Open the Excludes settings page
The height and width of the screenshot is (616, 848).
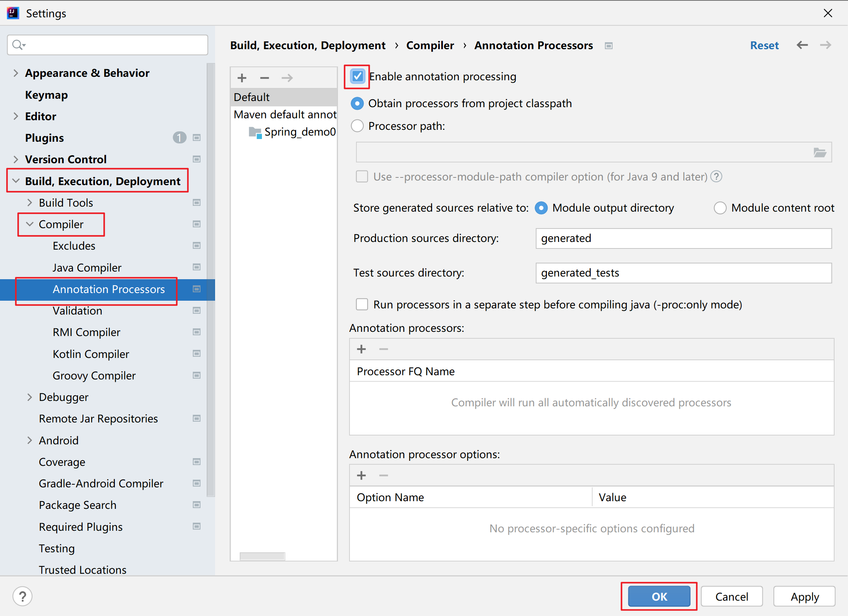click(74, 246)
